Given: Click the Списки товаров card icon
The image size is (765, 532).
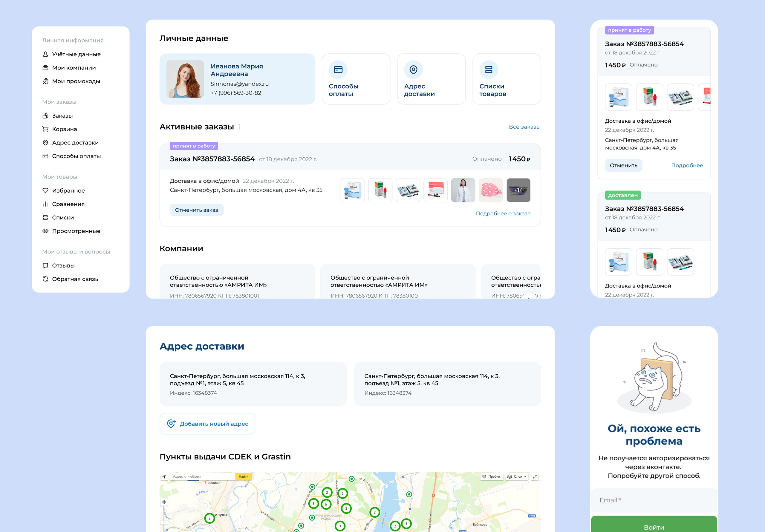Looking at the screenshot, I should [x=489, y=70].
